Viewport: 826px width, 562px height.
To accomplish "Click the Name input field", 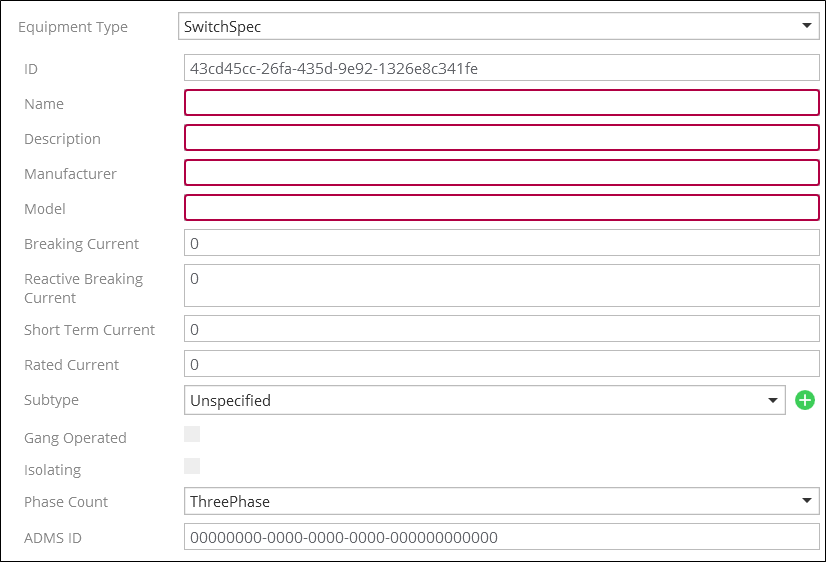I will tap(502, 103).
